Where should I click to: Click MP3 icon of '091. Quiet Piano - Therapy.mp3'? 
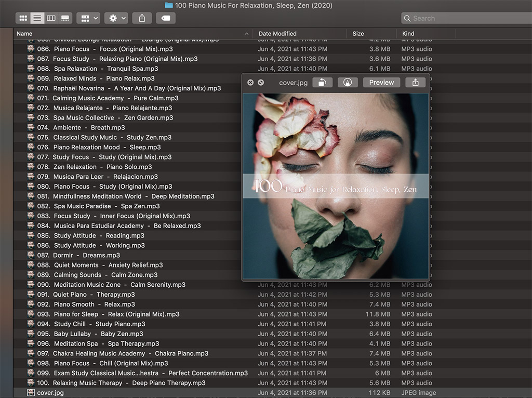coord(31,295)
